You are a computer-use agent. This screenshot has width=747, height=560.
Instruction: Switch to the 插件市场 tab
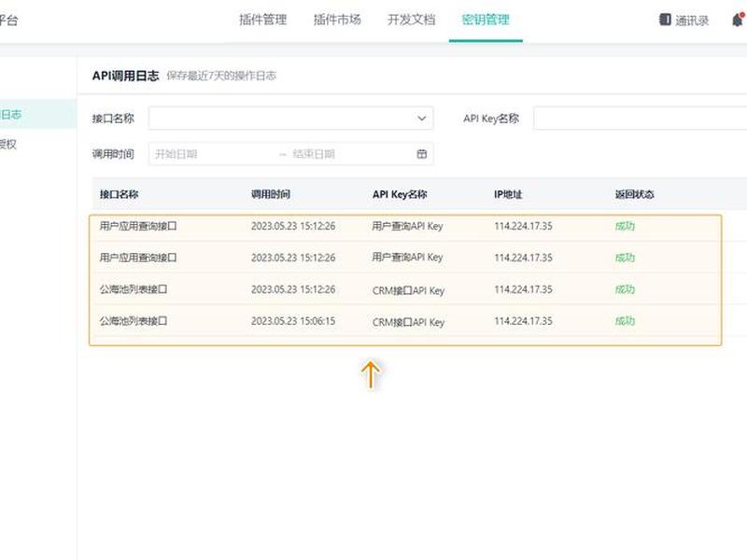pos(337,20)
